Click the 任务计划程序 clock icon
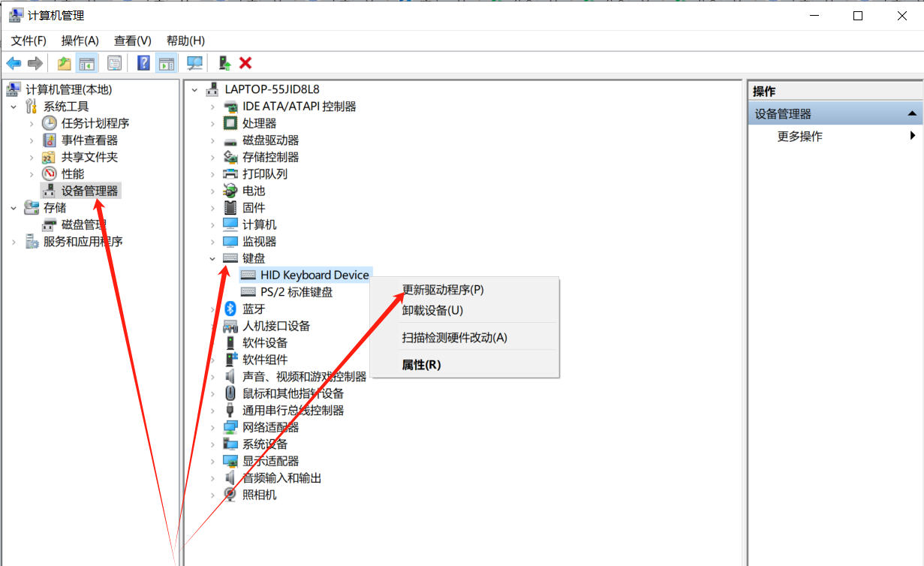 point(49,123)
